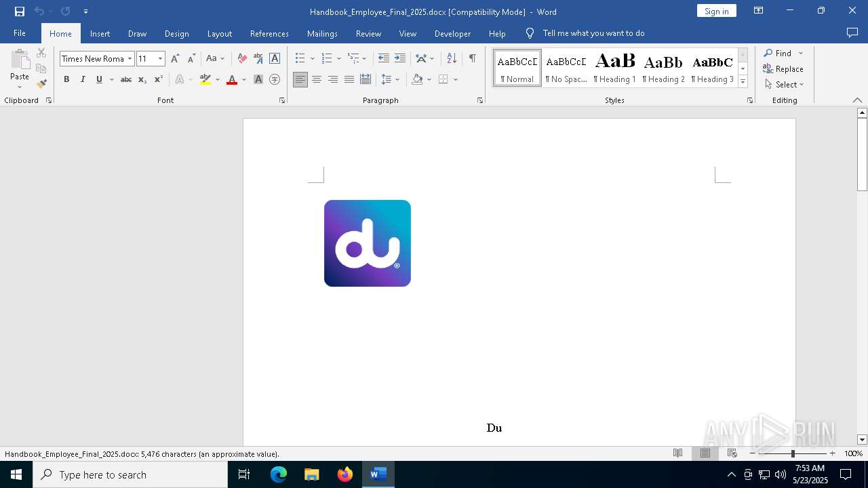This screenshot has width=868, height=488.
Task: Click the Increase Indent icon
Action: coord(400,58)
